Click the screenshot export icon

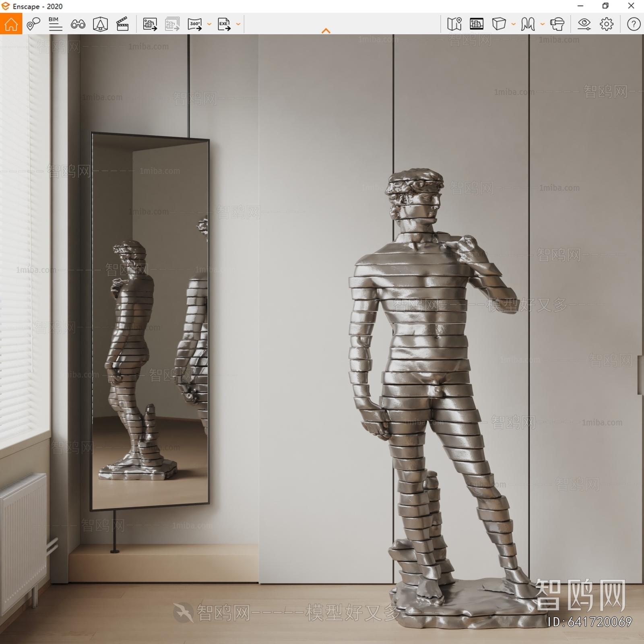point(150,24)
